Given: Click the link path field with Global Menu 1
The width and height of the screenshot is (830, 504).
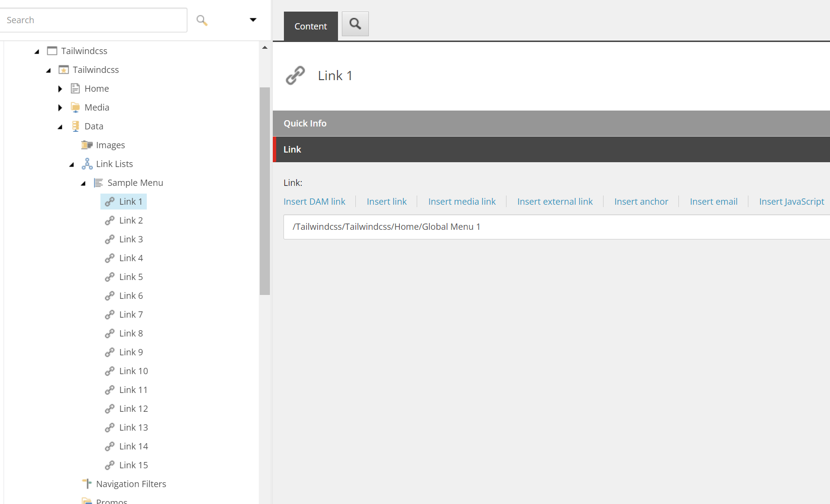Looking at the screenshot, I should (x=557, y=227).
